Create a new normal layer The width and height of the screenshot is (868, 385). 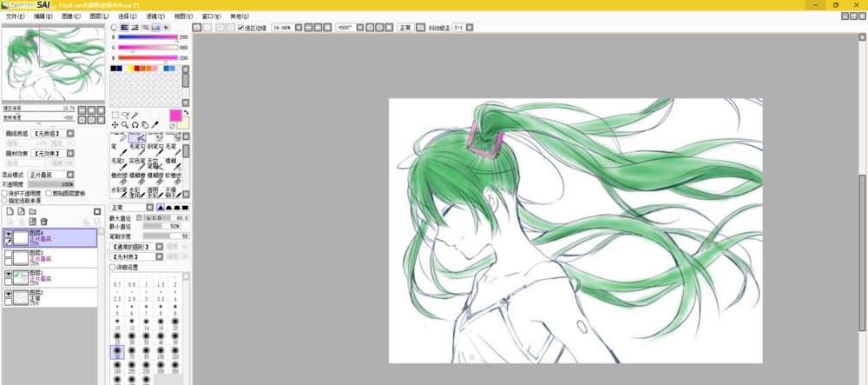pyautogui.click(x=10, y=211)
